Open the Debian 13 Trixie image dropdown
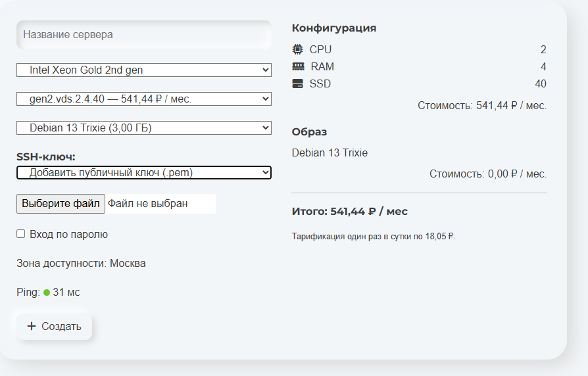The image size is (588, 376). [x=144, y=128]
